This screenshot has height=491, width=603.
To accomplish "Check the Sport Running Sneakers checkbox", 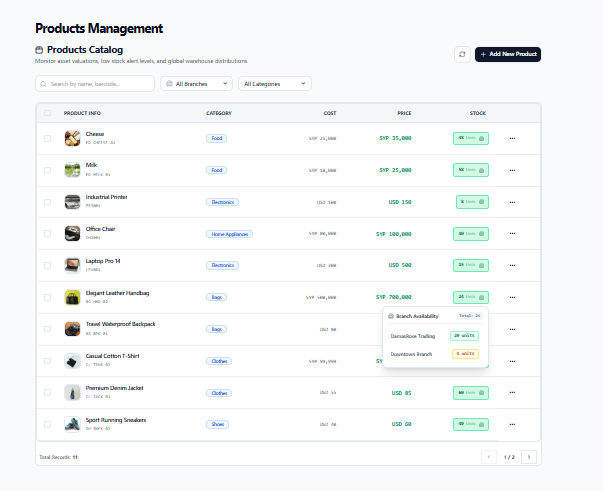I will 47,424.
